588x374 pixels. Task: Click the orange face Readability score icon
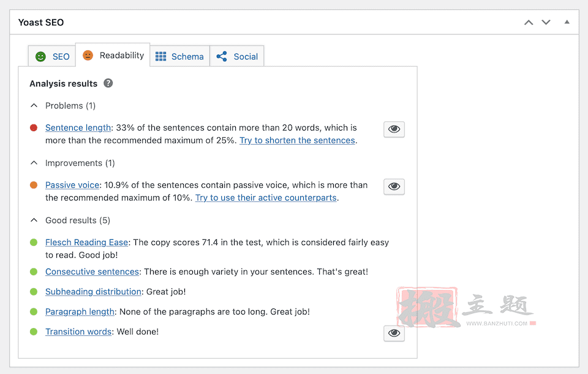pos(88,56)
